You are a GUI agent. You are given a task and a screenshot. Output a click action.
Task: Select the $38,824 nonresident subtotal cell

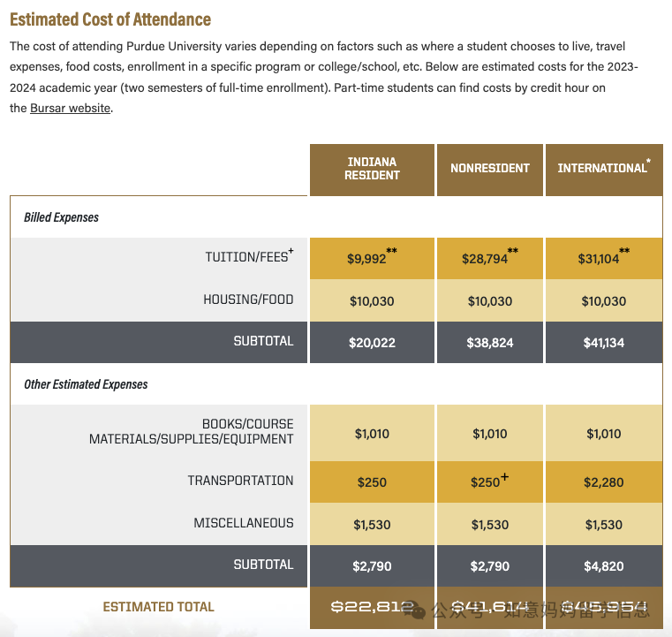490,342
